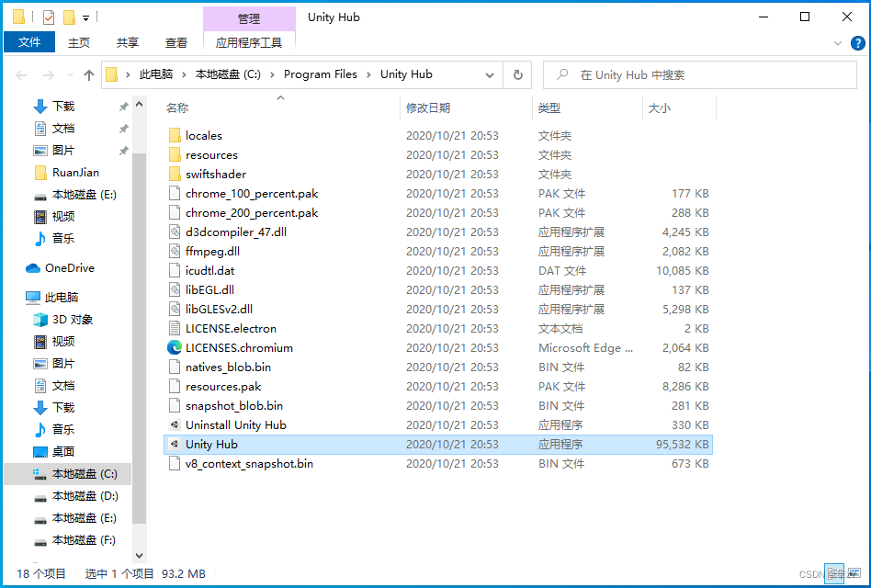
Task: Select 下载 in quick access sidebar
Action: (x=62, y=106)
